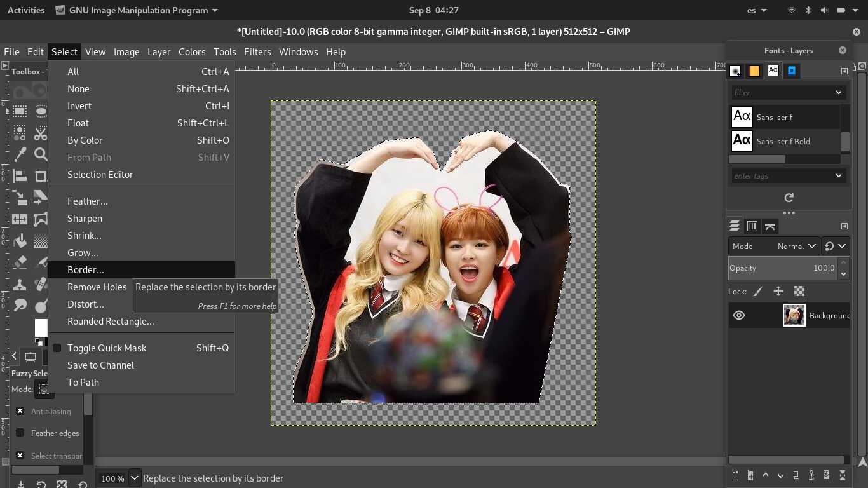The height and width of the screenshot is (488, 868).
Task: Select the Sans-serif Bold font entry
Action: 783,141
